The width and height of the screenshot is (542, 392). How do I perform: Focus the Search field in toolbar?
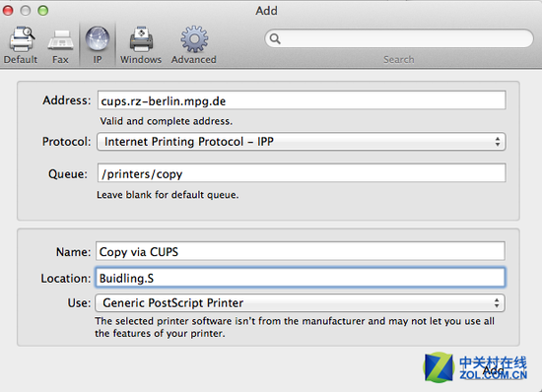(399, 38)
